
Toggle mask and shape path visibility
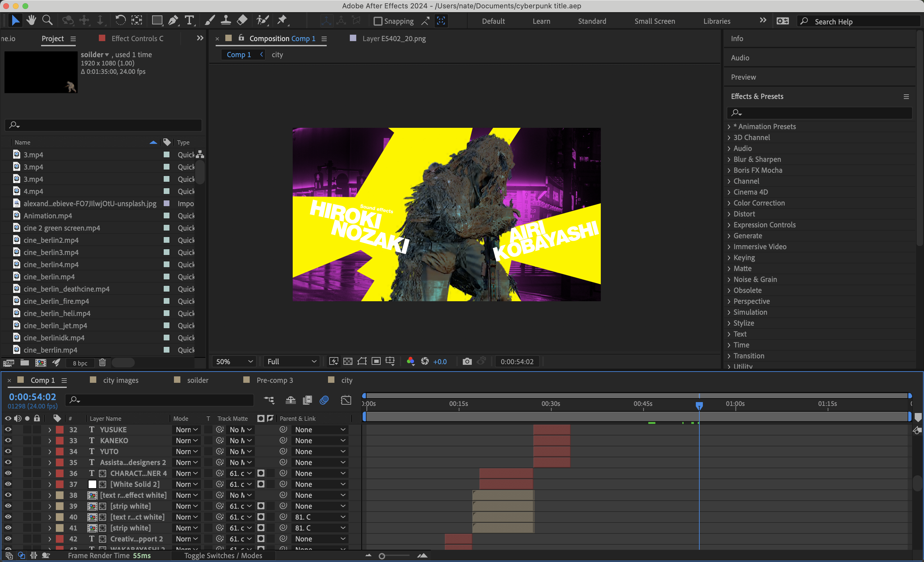click(x=362, y=361)
